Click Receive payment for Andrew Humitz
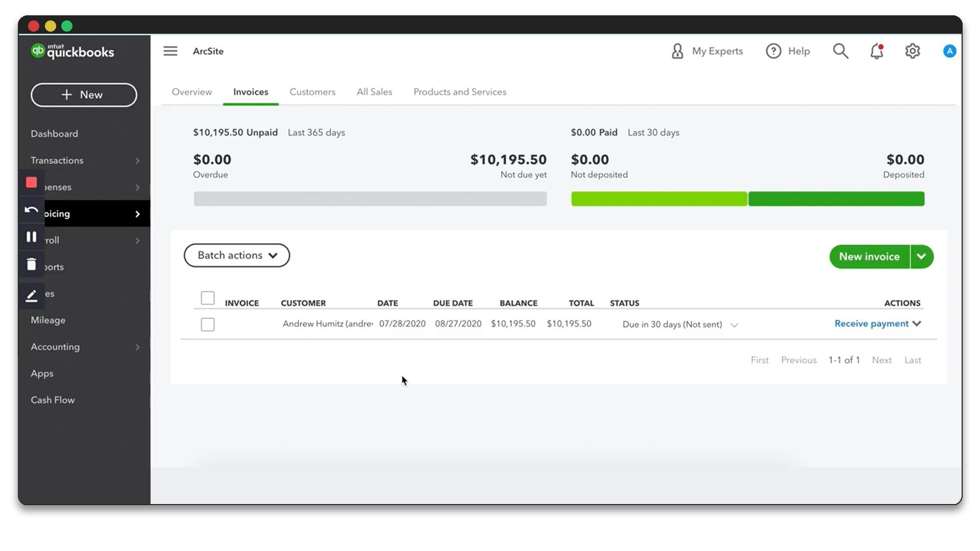980x551 pixels. click(x=872, y=323)
